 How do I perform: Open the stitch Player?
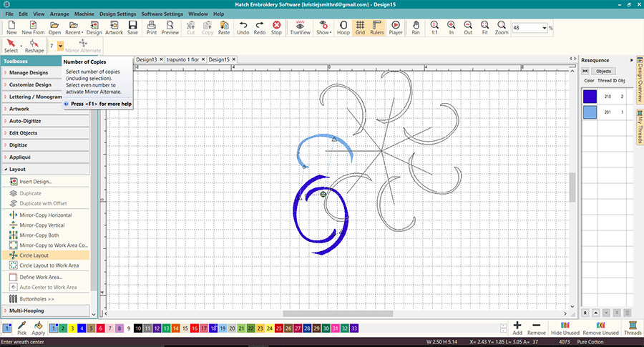pos(396,27)
